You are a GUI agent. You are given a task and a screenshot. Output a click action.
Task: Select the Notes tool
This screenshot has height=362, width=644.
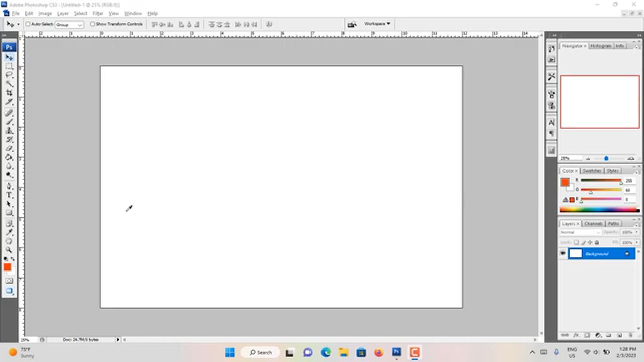click(x=9, y=223)
